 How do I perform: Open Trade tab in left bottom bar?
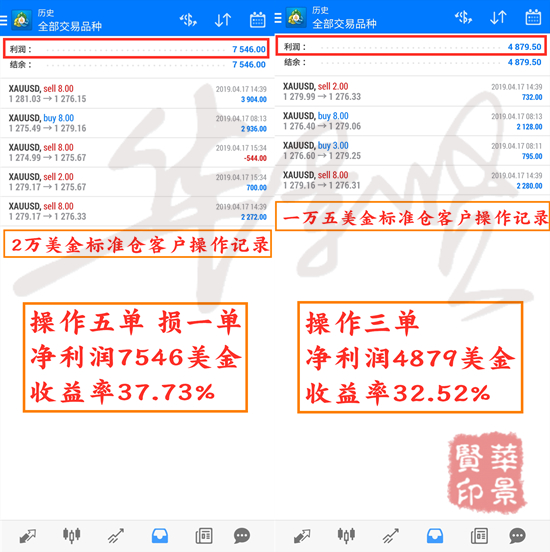[116, 536]
